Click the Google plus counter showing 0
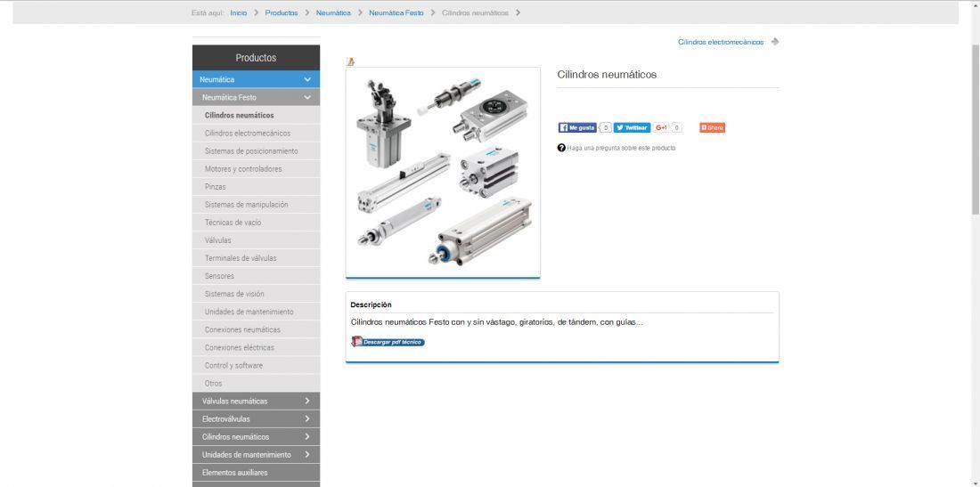 tap(676, 127)
